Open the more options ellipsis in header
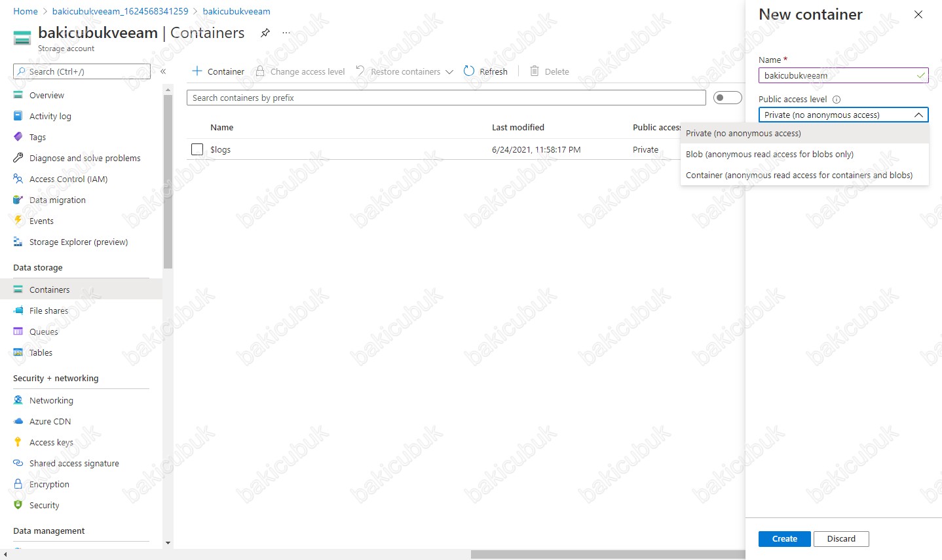Viewport: 942px width, 560px height. pos(286,33)
